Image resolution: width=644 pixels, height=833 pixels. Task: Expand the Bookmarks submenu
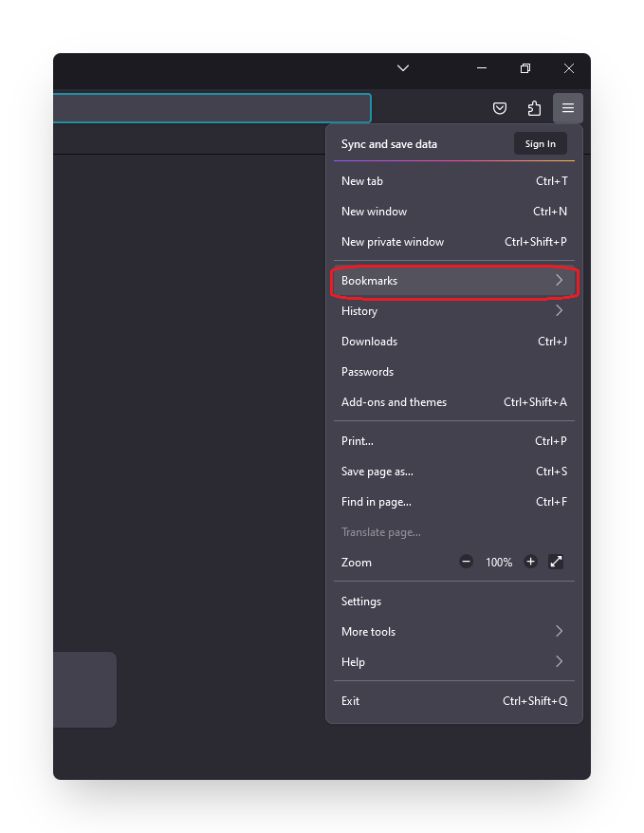(453, 281)
